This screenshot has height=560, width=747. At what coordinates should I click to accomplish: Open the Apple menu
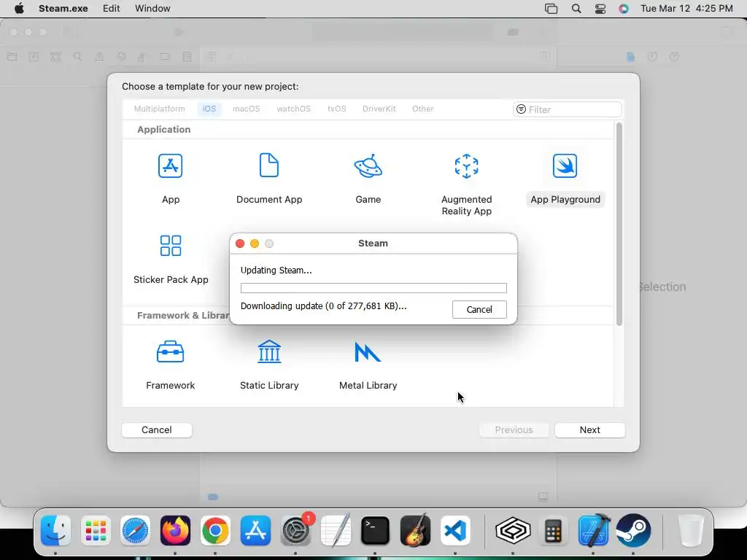tap(19, 9)
